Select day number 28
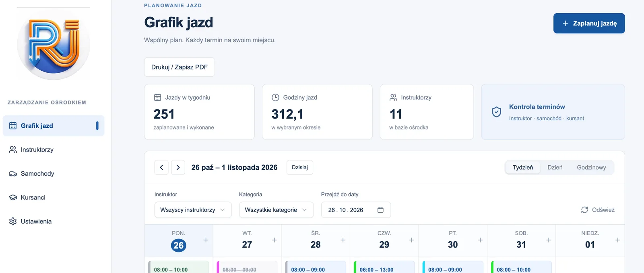Screen dimensions: 644x273 click(316, 244)
